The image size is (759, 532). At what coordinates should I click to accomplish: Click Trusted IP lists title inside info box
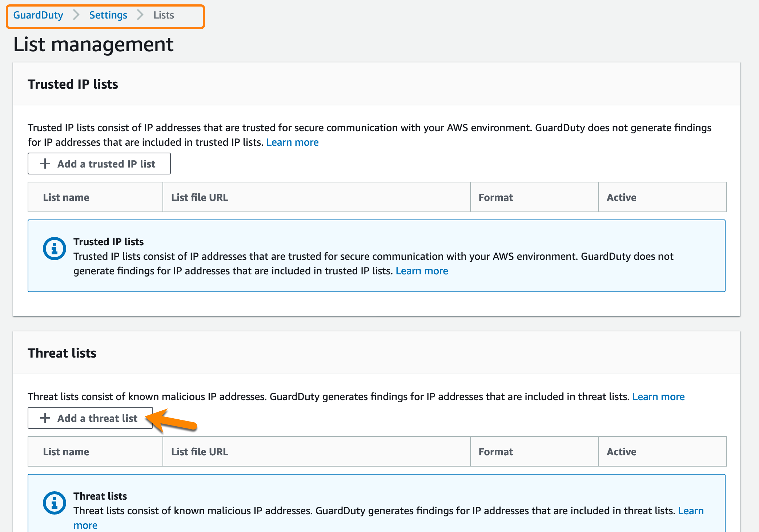point(108,242)
